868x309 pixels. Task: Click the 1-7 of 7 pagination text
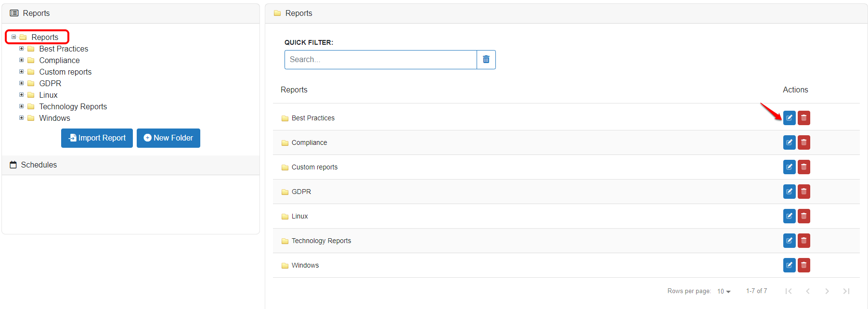(756, 291)
